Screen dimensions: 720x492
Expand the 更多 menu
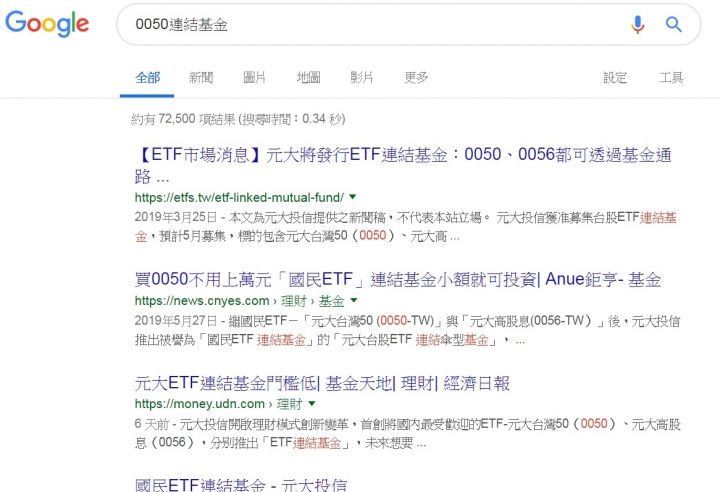pyautogui.click(x=416, y=77)
